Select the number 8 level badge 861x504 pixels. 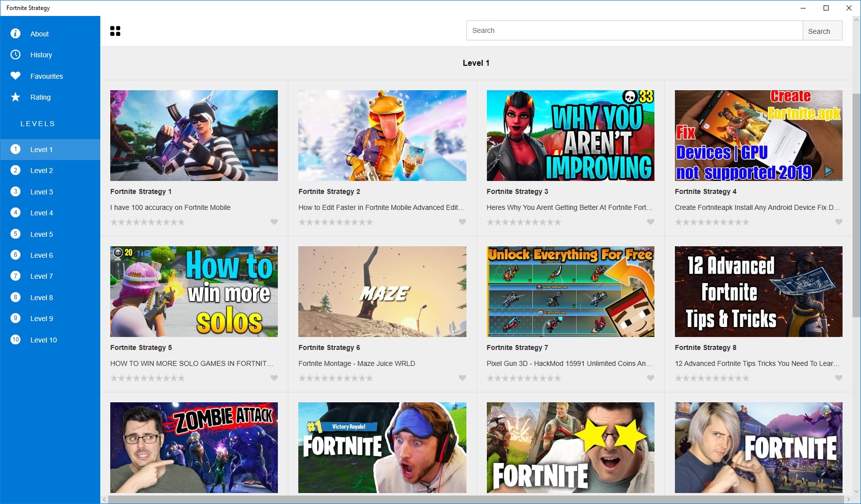15,297
